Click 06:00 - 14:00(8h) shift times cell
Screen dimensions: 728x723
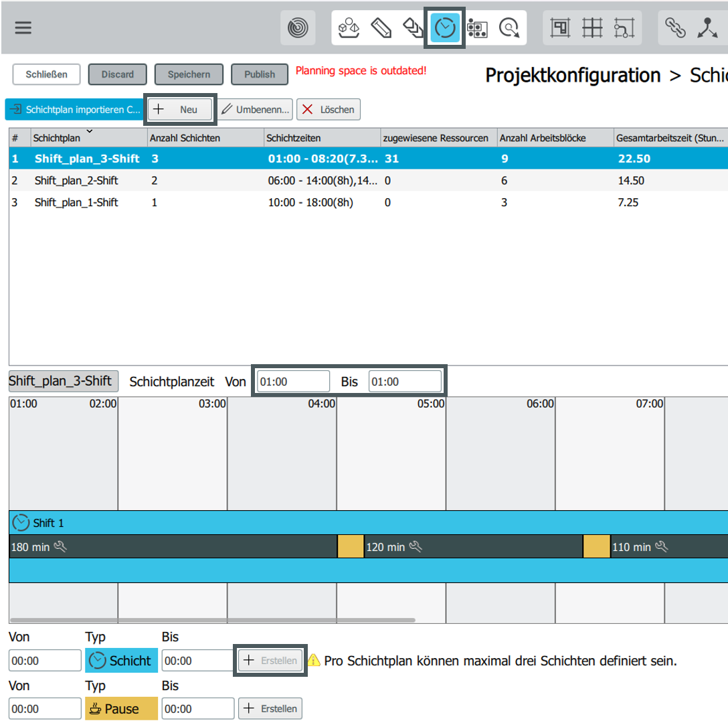pyautogui.click(x=322, y=180)
